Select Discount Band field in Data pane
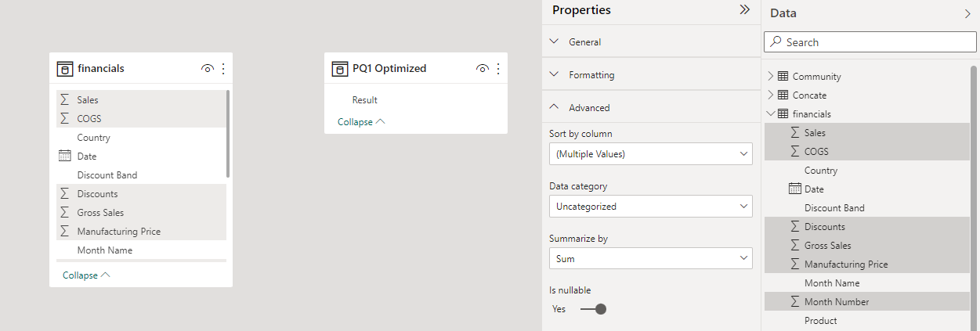Viewport: 980px width, 331px height. (x=834, y=208)
